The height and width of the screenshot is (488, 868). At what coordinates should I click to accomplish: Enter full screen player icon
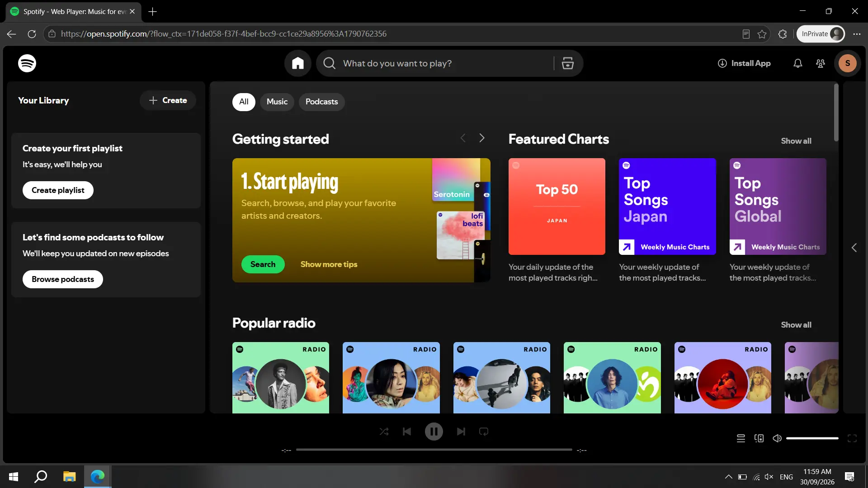point(852,438)
